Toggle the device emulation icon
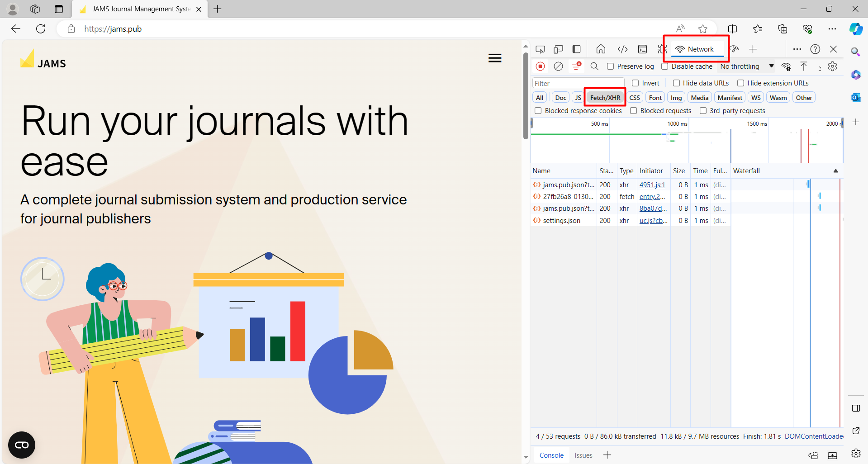The width and height of the screenshot is (868, 464). [x=558, y=49]
